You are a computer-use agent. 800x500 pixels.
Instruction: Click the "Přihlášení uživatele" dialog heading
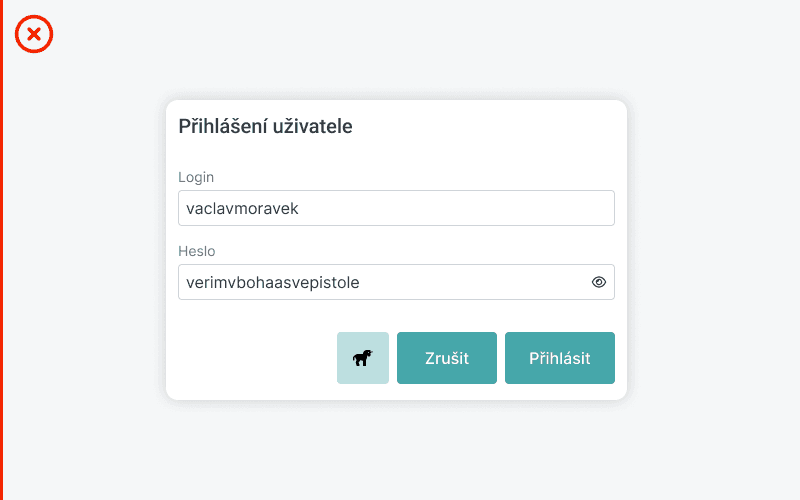click(265, 126)
